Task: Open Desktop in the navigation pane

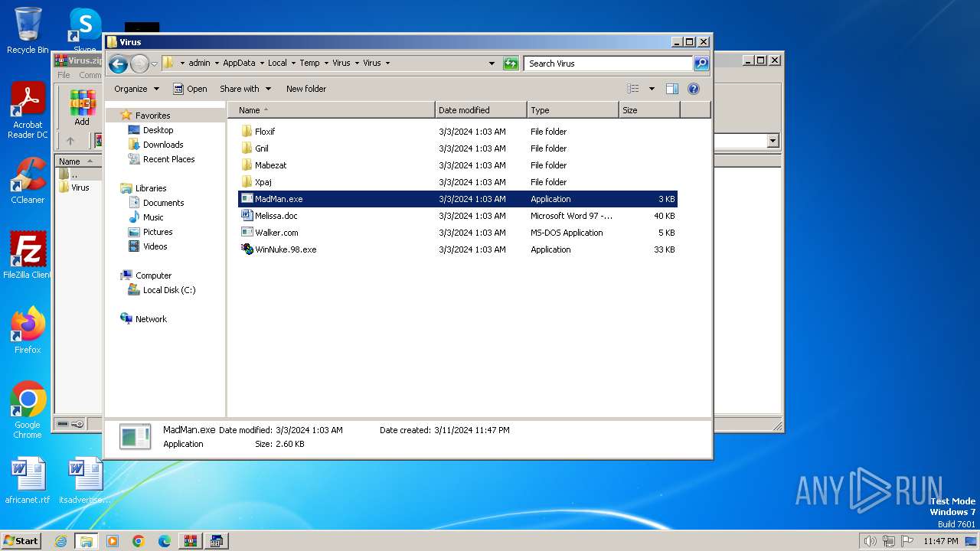Action: 158,130
